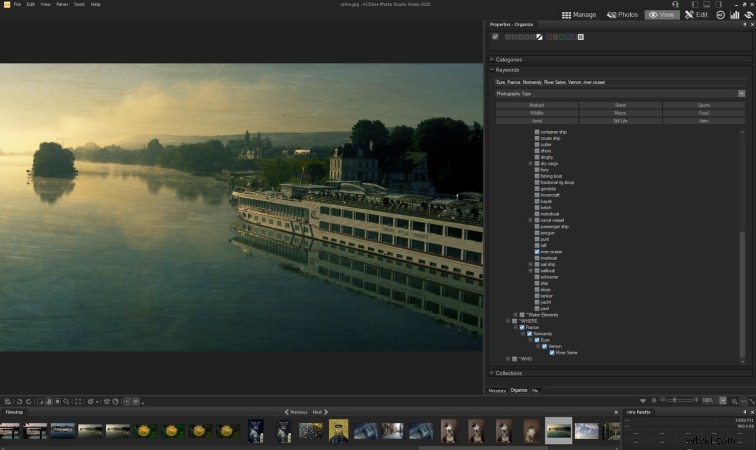Pin the Properties pane
The height and width of the screenshot is (450, 756).
pos(744,24)
